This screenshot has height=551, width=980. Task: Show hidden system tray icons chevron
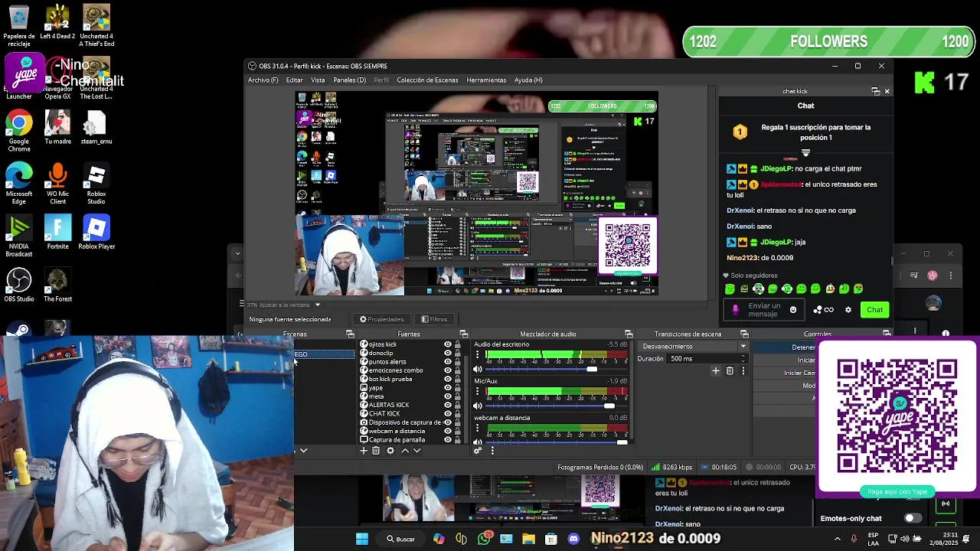coord(837,539)
